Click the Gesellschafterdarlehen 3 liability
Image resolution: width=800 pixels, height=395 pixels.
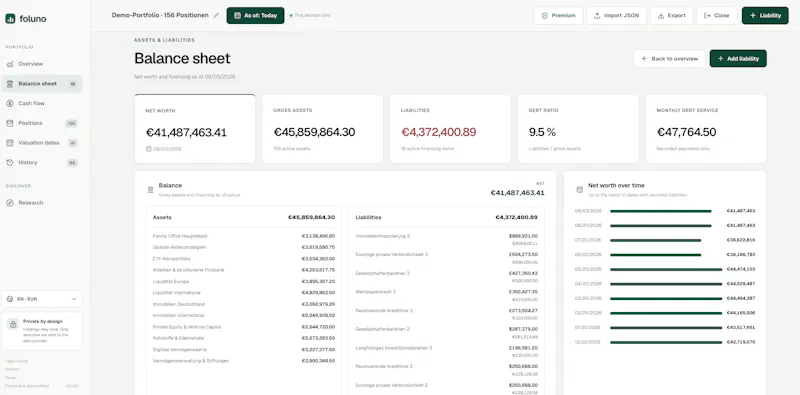[x=446, y=277]
